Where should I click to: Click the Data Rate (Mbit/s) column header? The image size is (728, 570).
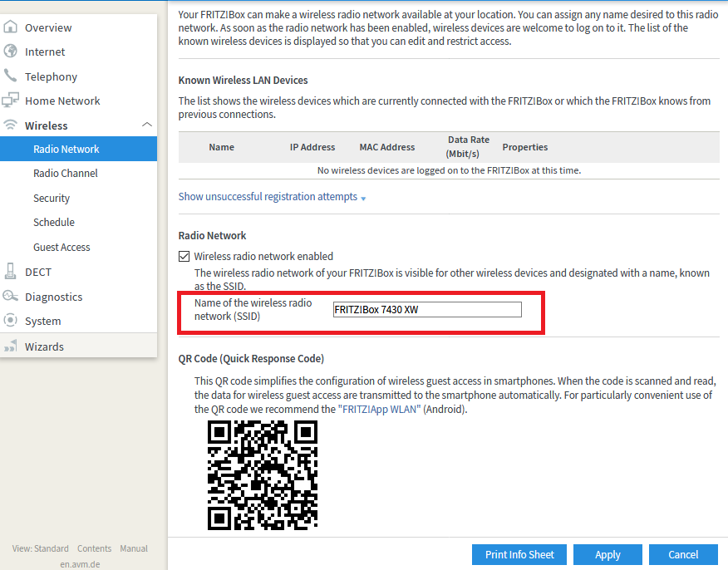[468, 147]
